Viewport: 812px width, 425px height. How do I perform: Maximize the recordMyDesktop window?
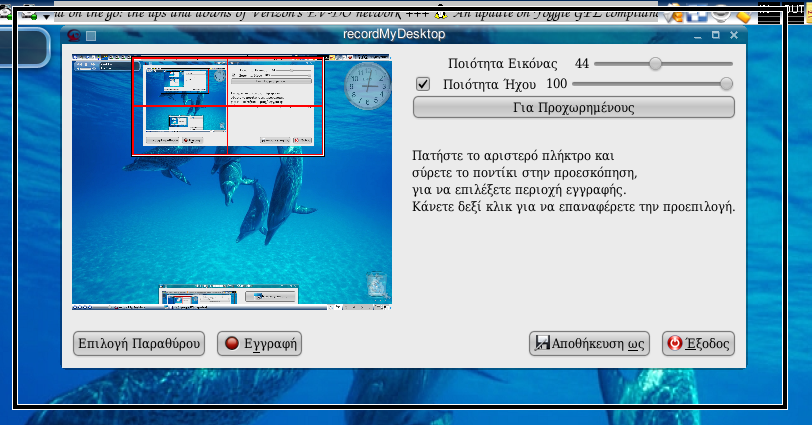(x=716, y=35)
